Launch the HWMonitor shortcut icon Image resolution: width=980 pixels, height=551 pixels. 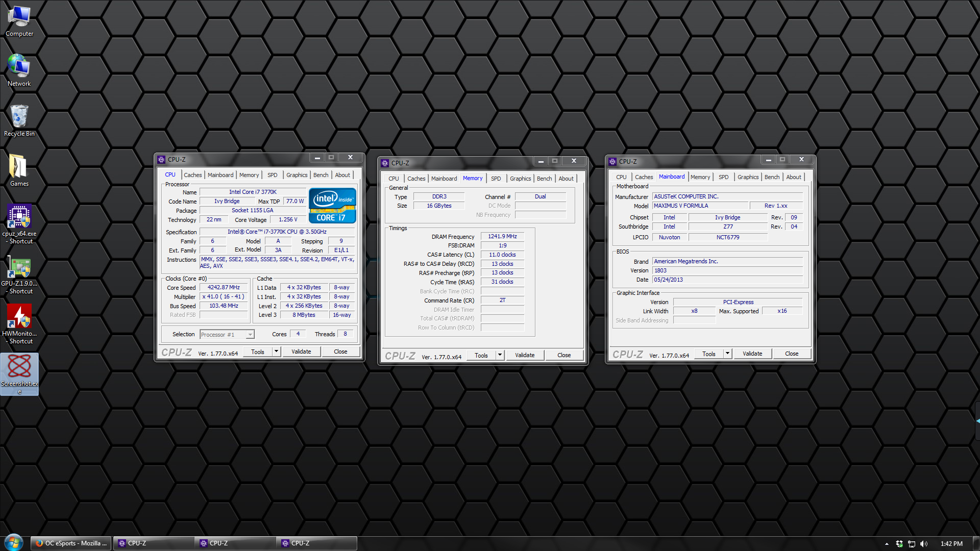(x=19, y=324)
